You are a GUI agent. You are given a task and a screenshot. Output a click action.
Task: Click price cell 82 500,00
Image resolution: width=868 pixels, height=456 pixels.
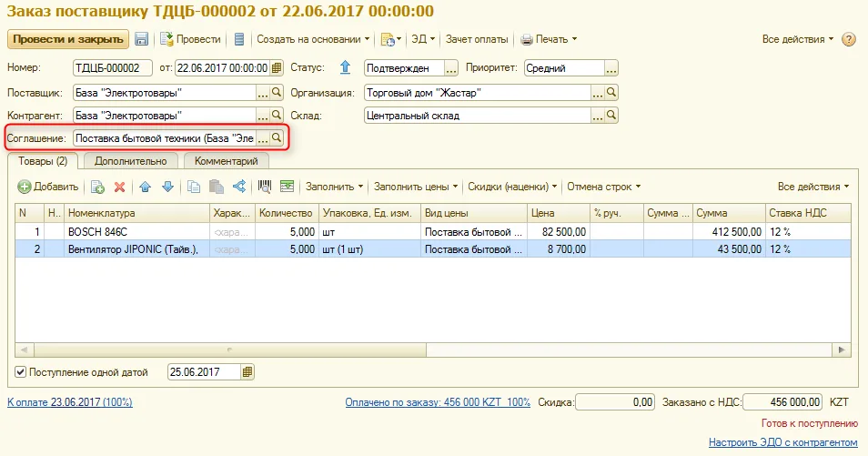559,231
